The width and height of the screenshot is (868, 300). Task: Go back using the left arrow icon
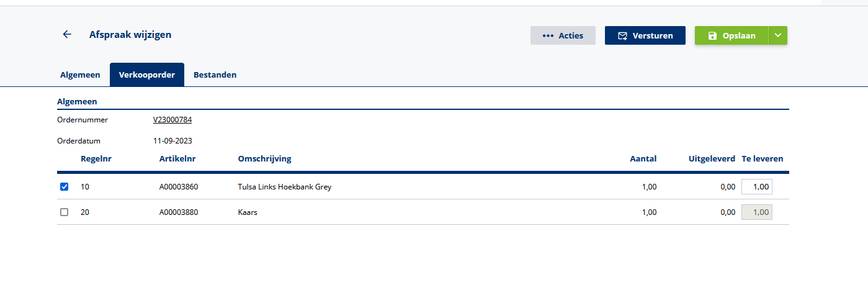67,35
